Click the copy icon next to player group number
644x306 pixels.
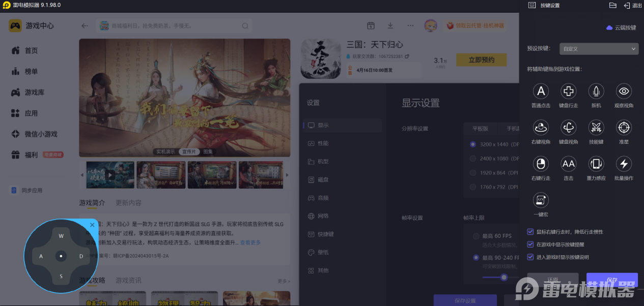pos(407,56)
